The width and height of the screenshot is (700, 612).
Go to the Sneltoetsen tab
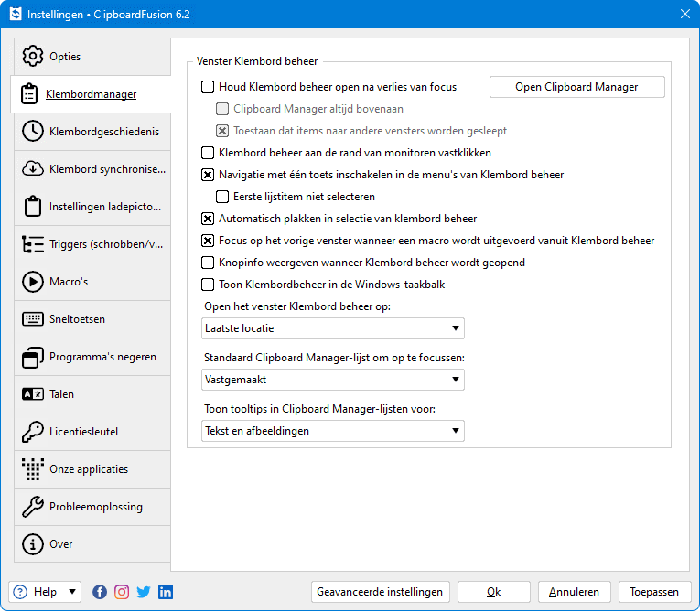click(92, 318)
